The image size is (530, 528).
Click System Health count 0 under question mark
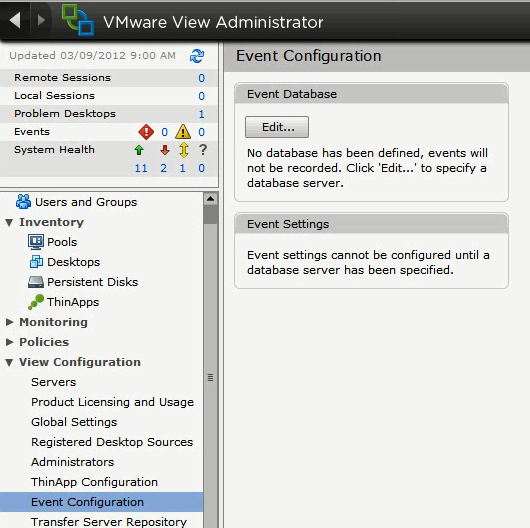click(x=201, y=168)
